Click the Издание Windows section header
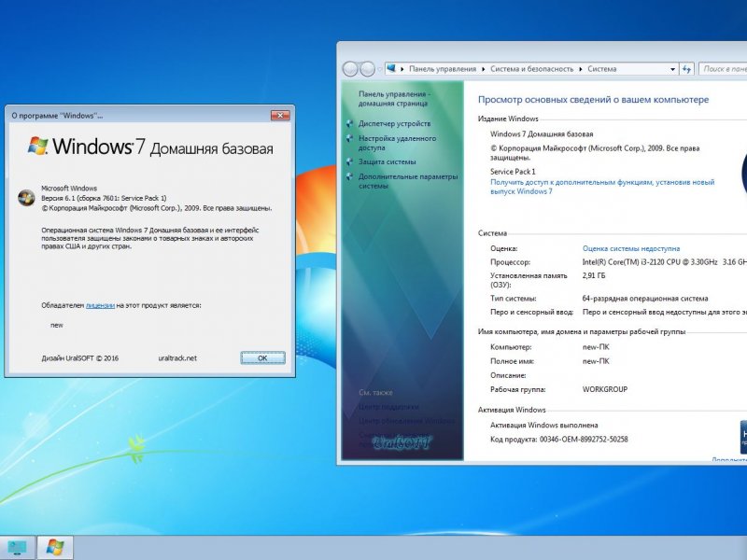This screenshot has width=747, height=560. click(508, 119)
